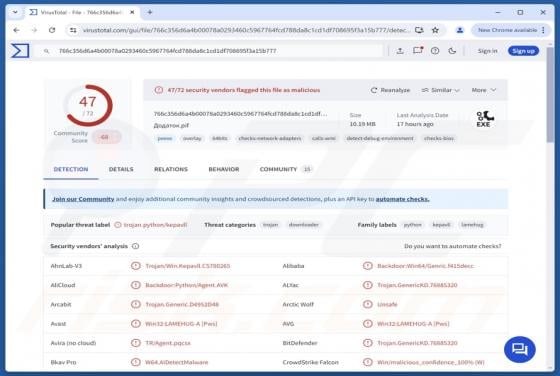
Task: Click the downloader threat category tag
Action: click(304, 225)
